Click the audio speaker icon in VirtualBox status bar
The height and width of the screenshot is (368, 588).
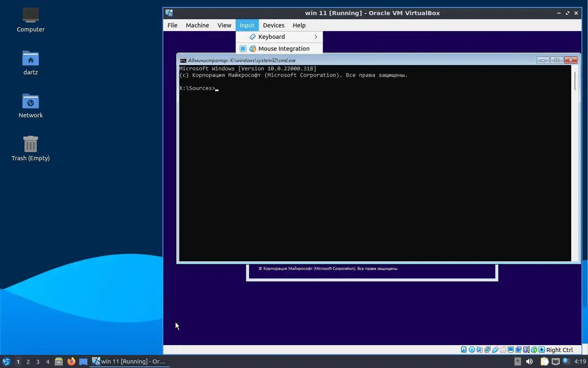[480, 350]
